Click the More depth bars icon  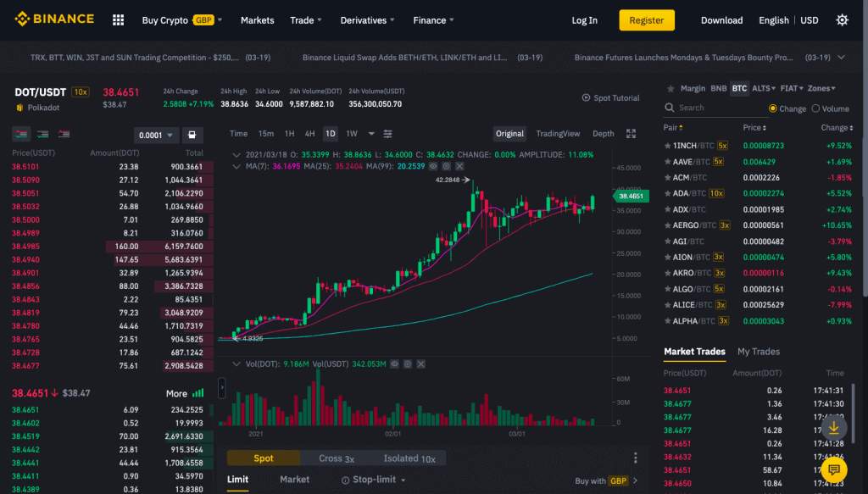pos(198,393)
